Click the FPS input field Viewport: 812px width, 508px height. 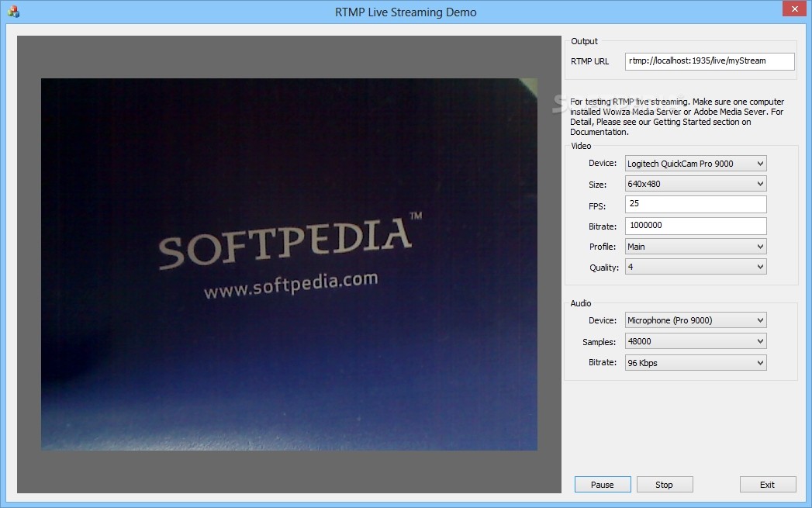click(696, 204)
